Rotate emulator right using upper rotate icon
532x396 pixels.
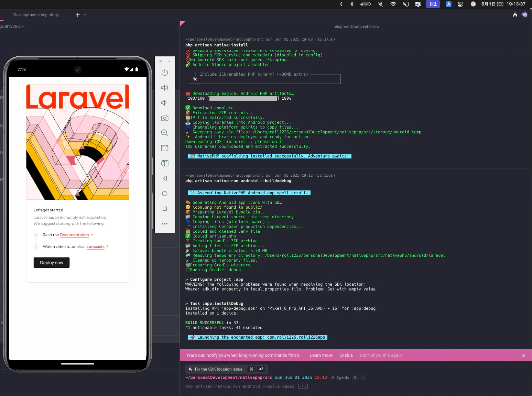coord(165,148)
